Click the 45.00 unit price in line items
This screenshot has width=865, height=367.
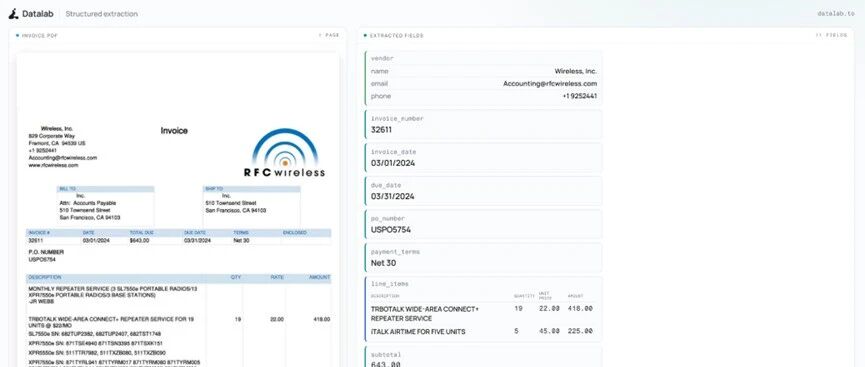(x=549, y=331)
